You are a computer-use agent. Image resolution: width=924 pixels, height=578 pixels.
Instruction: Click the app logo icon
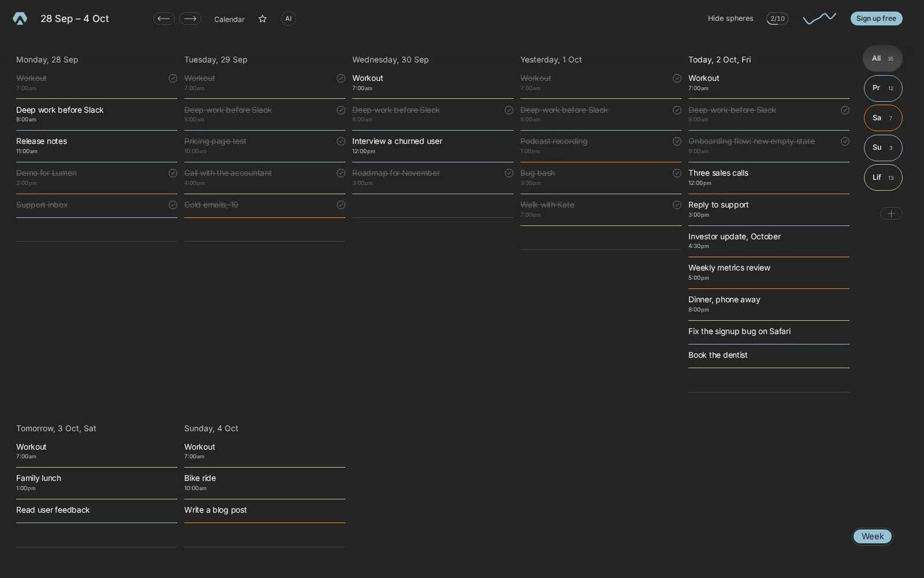(20, 18)
